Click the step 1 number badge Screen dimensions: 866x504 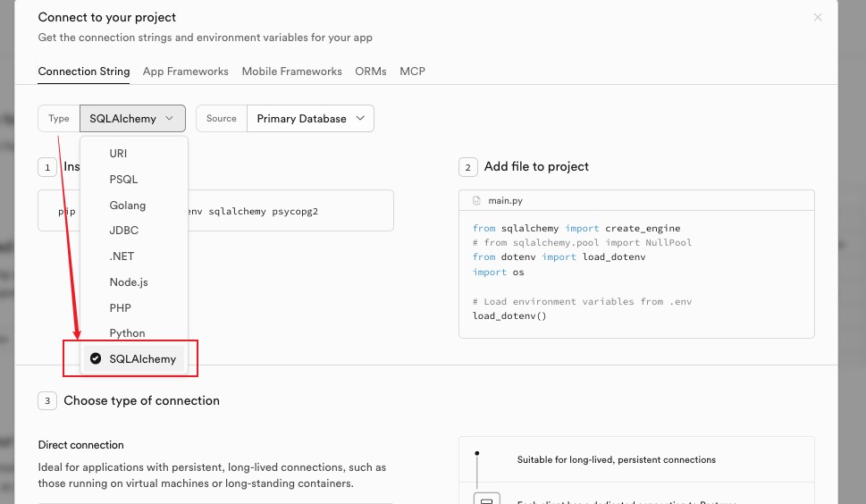(x=47, y=167)
